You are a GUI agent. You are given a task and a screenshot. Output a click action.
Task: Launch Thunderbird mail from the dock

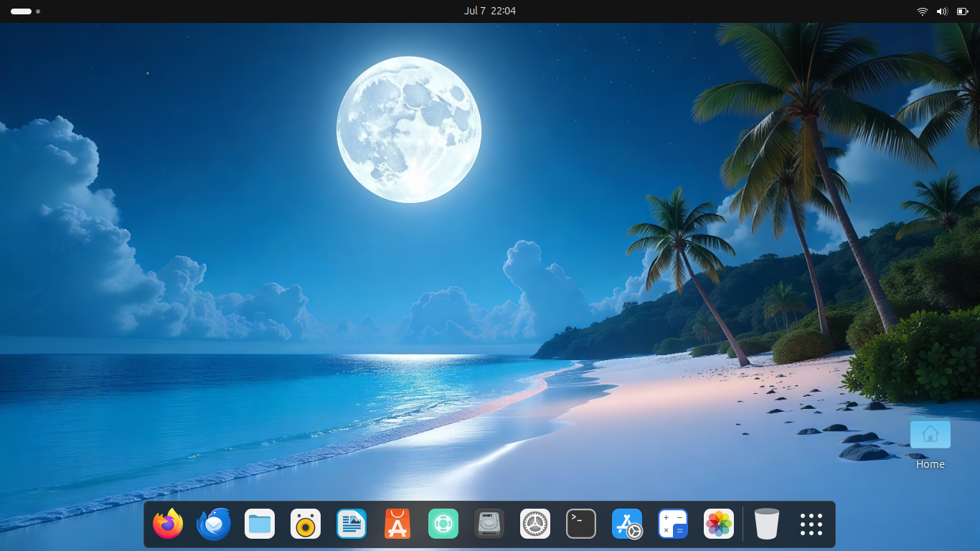pos(214,524)
